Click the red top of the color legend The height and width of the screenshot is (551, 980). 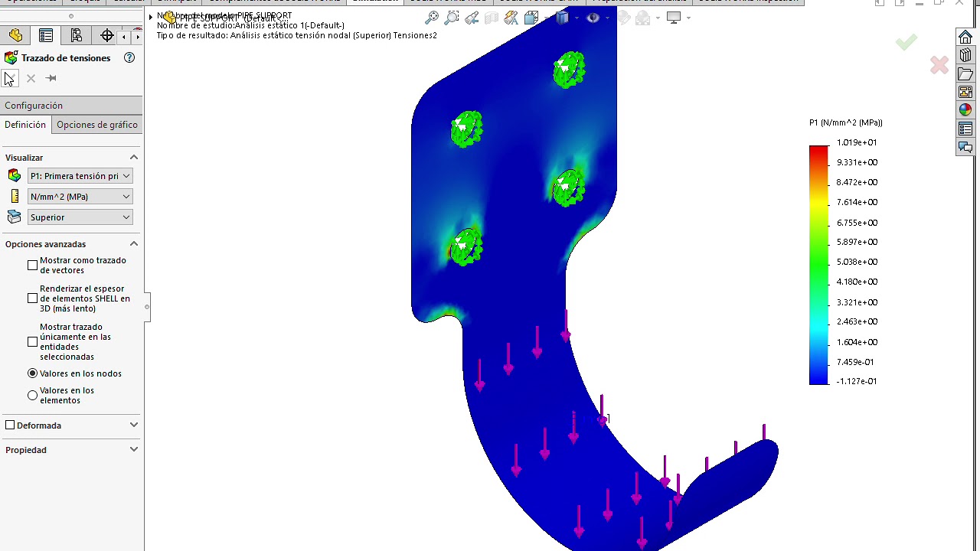click(818, 151)
